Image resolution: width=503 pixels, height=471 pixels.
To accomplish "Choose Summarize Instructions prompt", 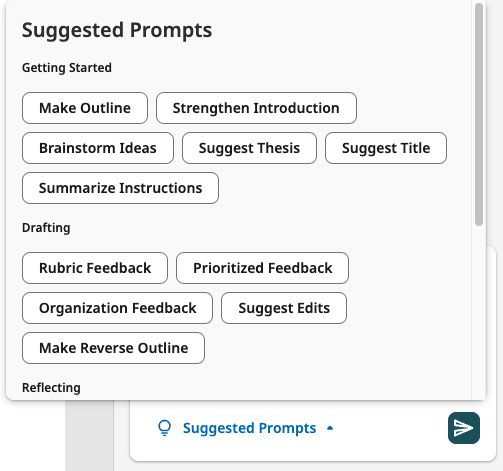I will pyautogui.click(x=120, y=188).
